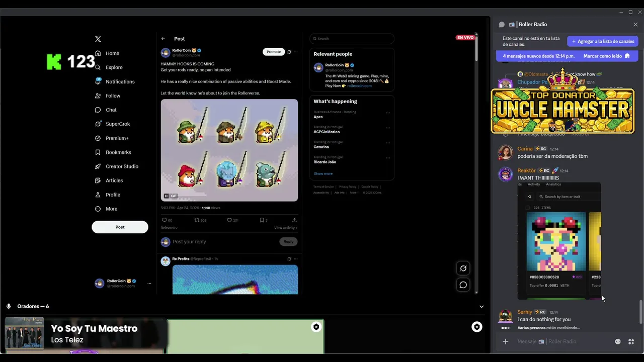Open more options for #CPCinMotion trend
644x362 pixels.
click(388, 128)
